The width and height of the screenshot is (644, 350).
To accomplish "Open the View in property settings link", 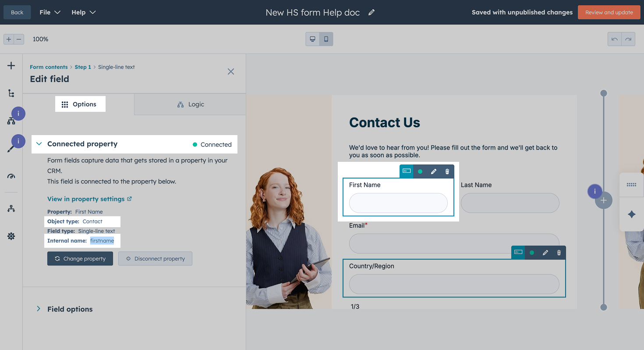I will coord(86,199).
